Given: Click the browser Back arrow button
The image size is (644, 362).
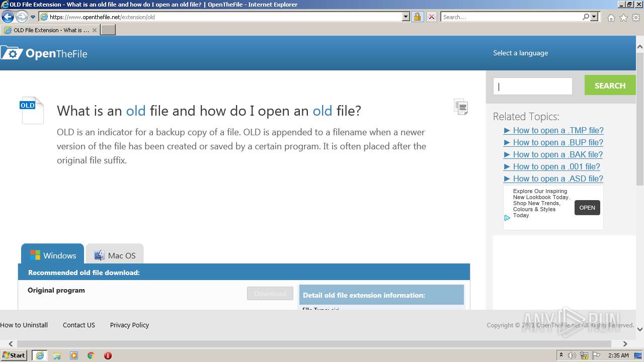Looking at the screenshot, I should 8,17.
